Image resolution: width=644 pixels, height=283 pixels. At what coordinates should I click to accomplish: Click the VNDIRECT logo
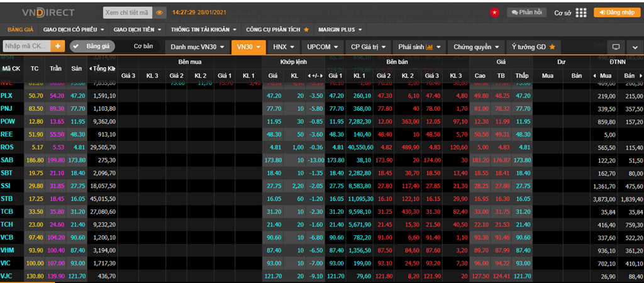click(x=39, y=12)
